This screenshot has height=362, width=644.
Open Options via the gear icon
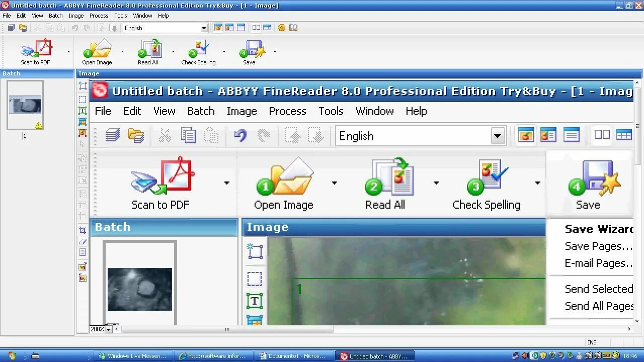[282, 28]
